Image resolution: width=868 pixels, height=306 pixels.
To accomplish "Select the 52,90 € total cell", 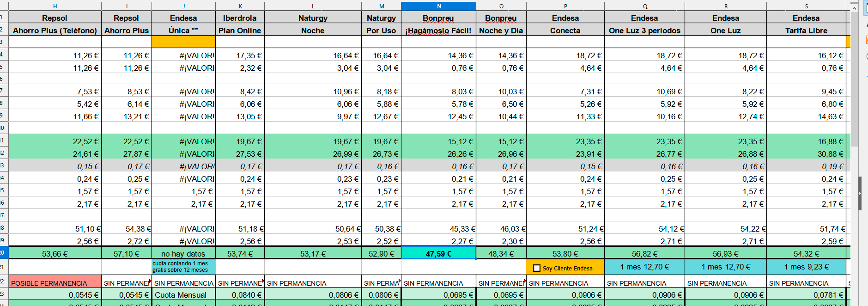I will tap(382, 254).
